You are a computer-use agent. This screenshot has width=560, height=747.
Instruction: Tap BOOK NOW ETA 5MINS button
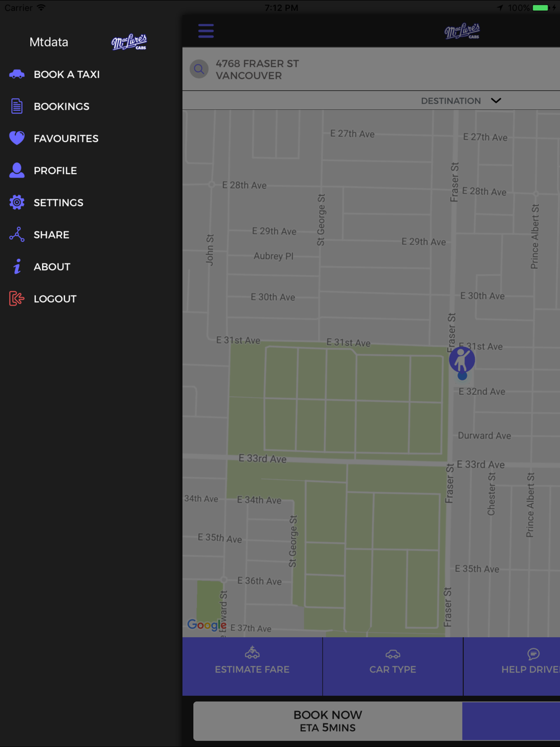click(x=328, y=721)
